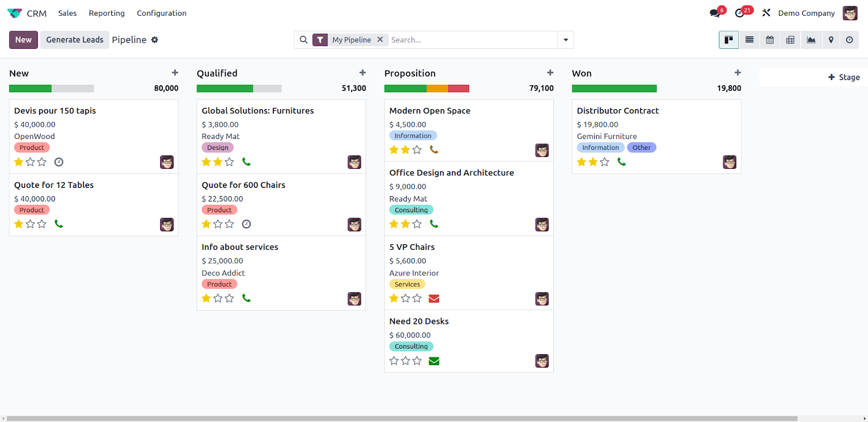Screen dimensions: 868x422
Task: Click Design tag on Global Solutions card
Action: (218, 148)
